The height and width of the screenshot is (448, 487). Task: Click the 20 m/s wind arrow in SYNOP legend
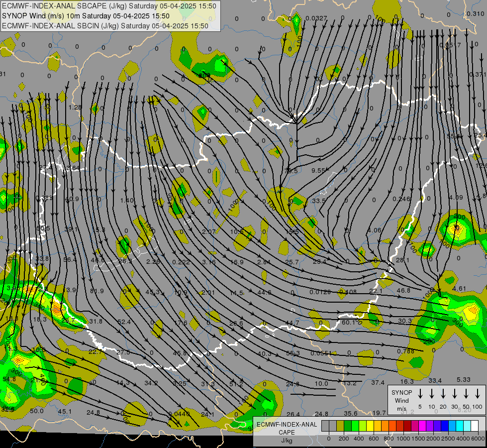(x=443, y=394)
